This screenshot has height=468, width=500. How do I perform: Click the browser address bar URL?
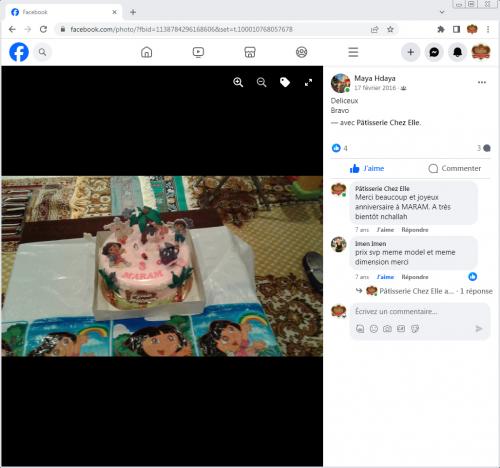tap(181, 29)
